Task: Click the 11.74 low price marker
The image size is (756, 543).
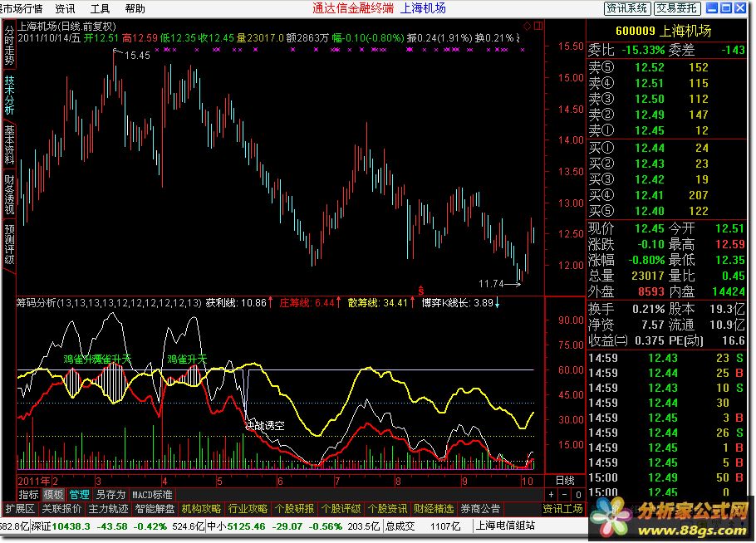Action: [x=491, y=284]
